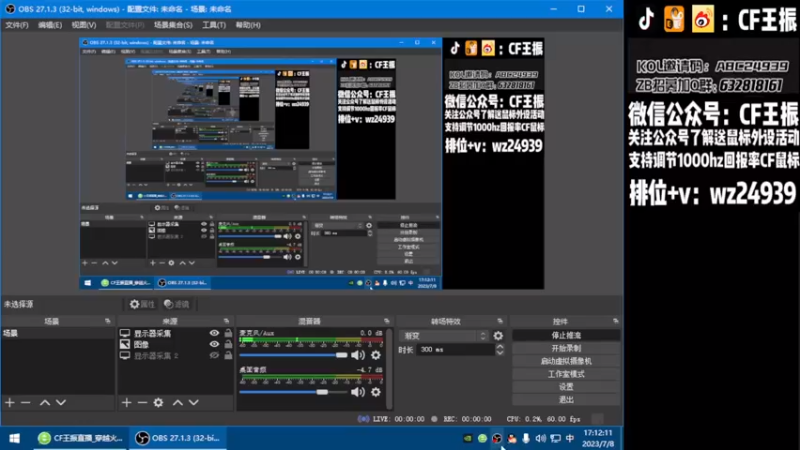Toggle lock on 图像 source
Screen dimensions: 800x450
[x=228, y=344]
